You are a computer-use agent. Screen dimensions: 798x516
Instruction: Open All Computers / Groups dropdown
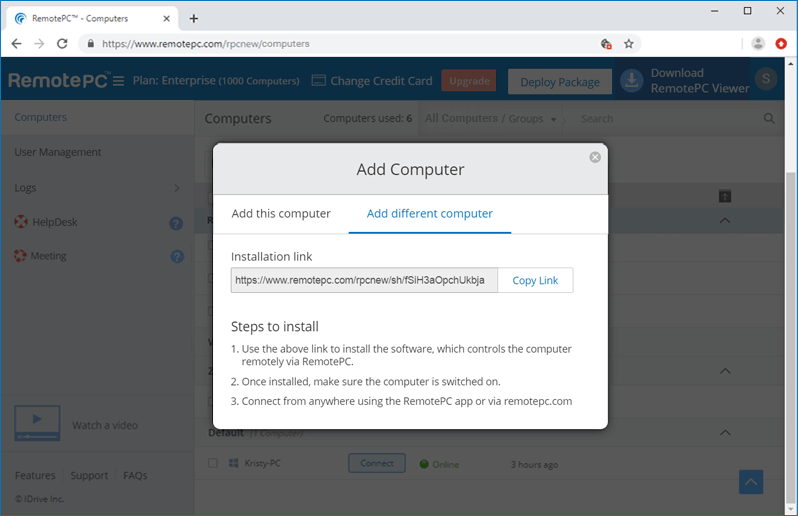(x=491, y=119)
